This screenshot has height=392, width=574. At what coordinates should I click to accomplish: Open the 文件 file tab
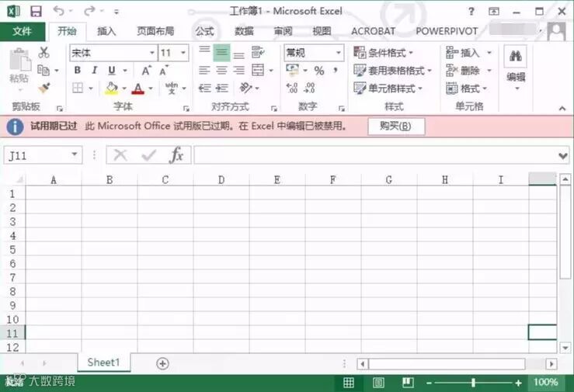22,32
